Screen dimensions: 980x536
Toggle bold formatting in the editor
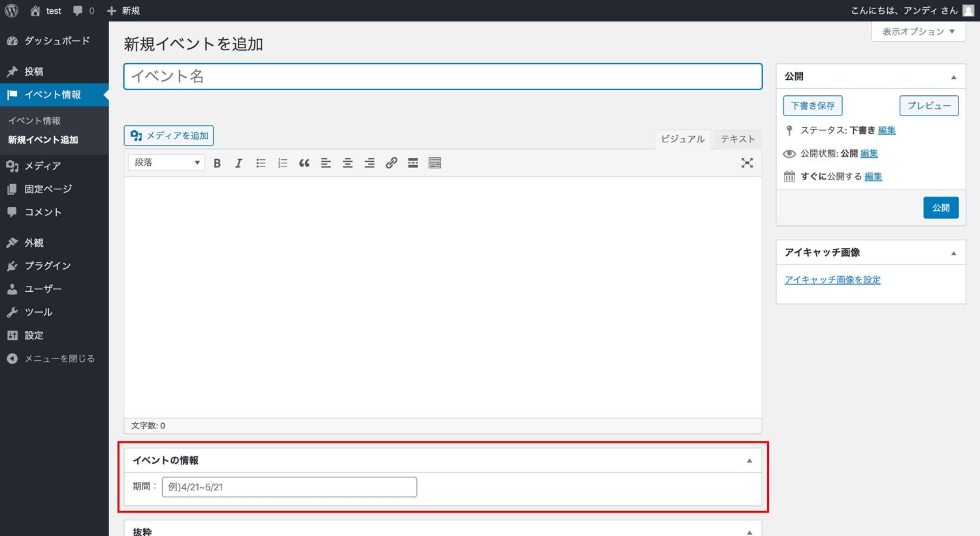click(x=217, y=163)
